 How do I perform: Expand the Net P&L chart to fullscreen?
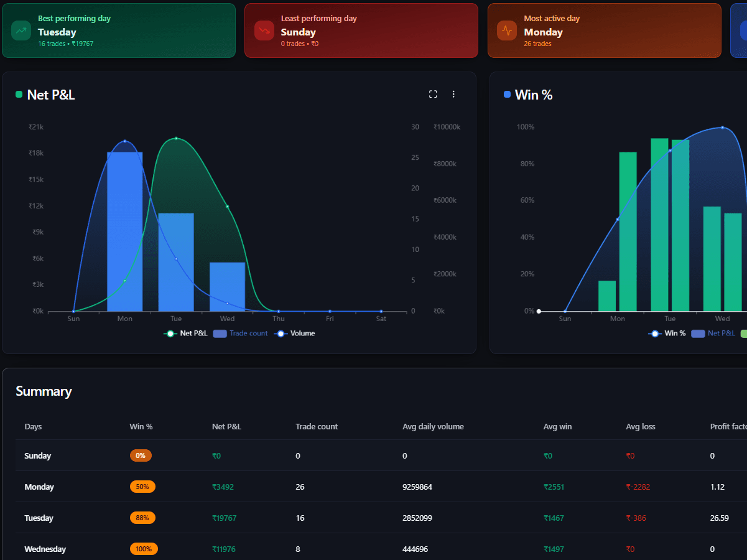(x=433, y=94)
